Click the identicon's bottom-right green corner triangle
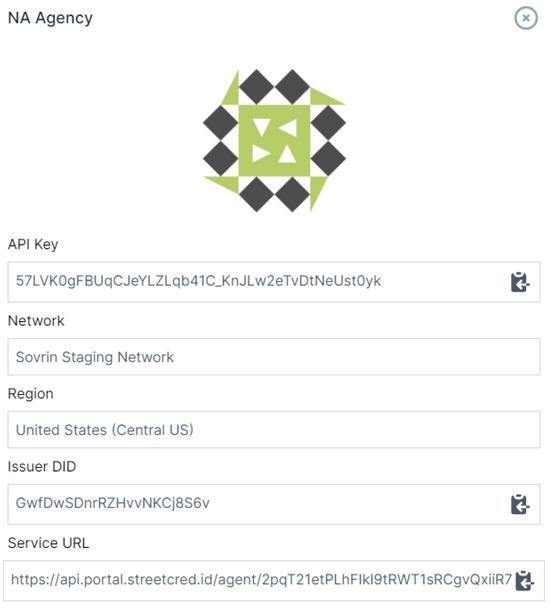The image size is (550, 608). click(317, 190)
